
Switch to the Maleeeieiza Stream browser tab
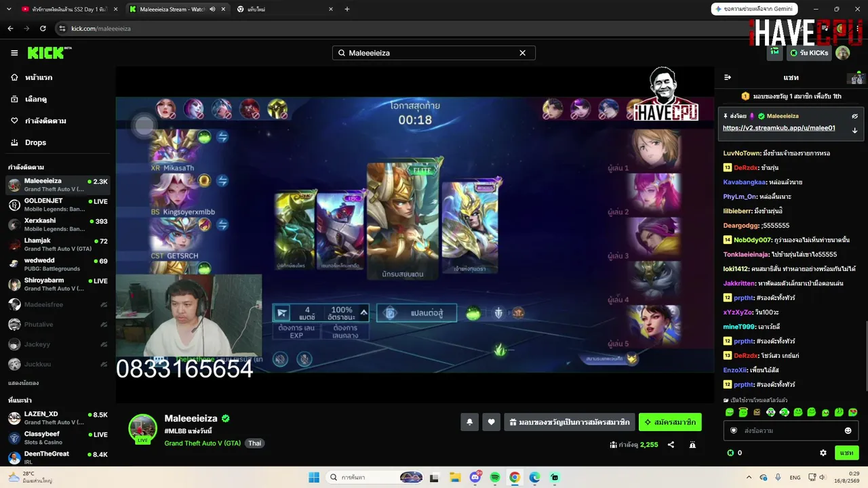[178, 9]
